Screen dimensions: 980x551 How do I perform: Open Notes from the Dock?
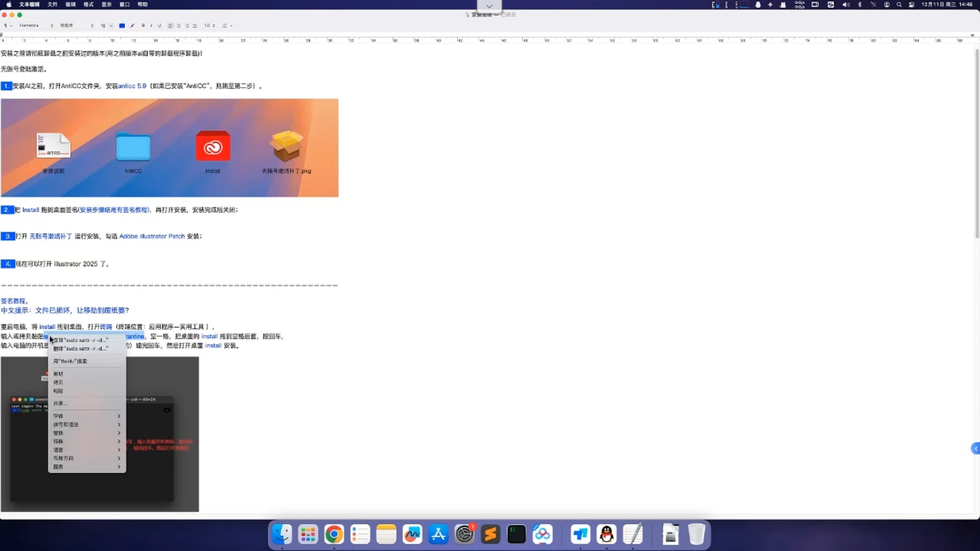386,534
